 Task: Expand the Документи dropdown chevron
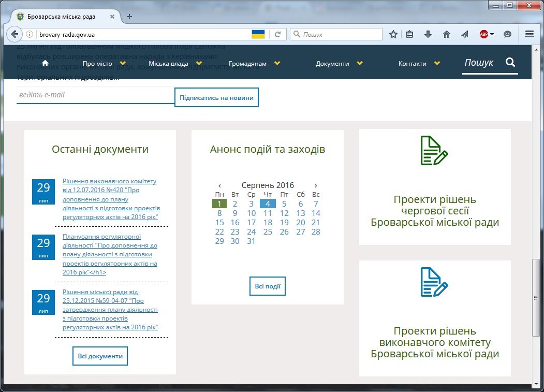tap(360, 63)
